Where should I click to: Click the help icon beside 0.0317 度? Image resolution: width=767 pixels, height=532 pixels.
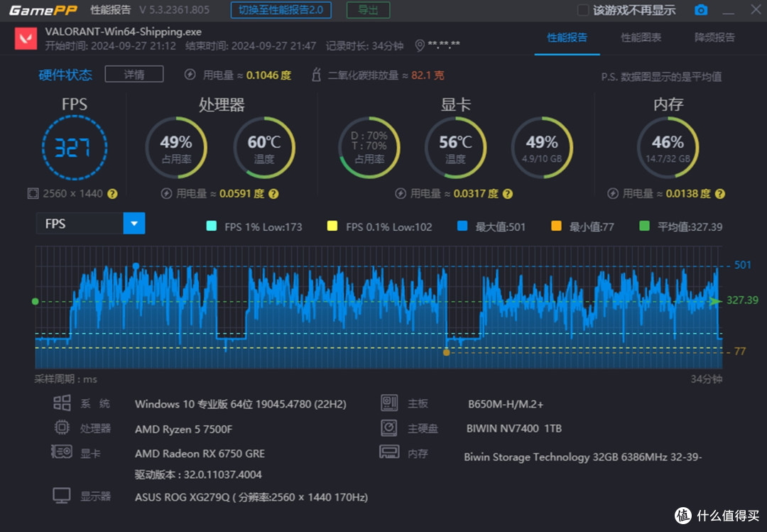point(508,194)
